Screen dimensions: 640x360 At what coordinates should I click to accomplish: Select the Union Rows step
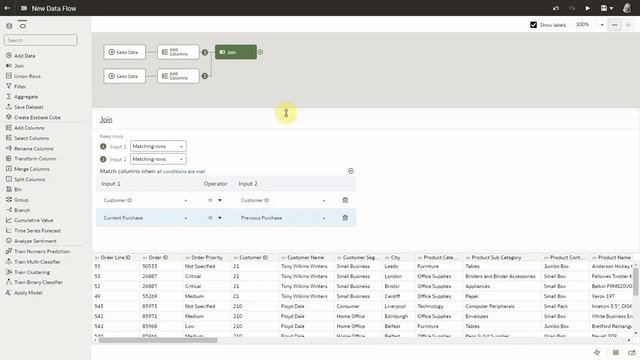[x=23, y=76]
